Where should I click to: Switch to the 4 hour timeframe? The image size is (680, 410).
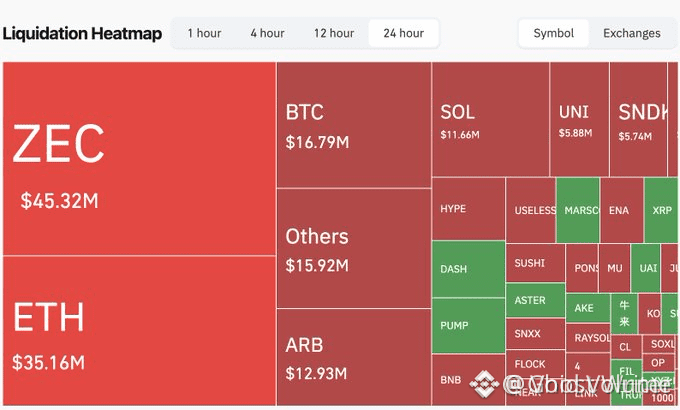click(x=267, y=33)
